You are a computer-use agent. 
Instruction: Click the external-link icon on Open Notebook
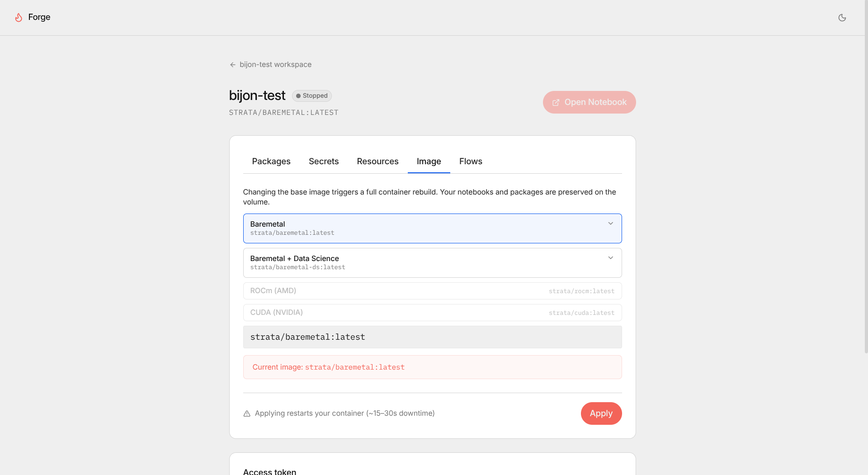tap(556, 103)
